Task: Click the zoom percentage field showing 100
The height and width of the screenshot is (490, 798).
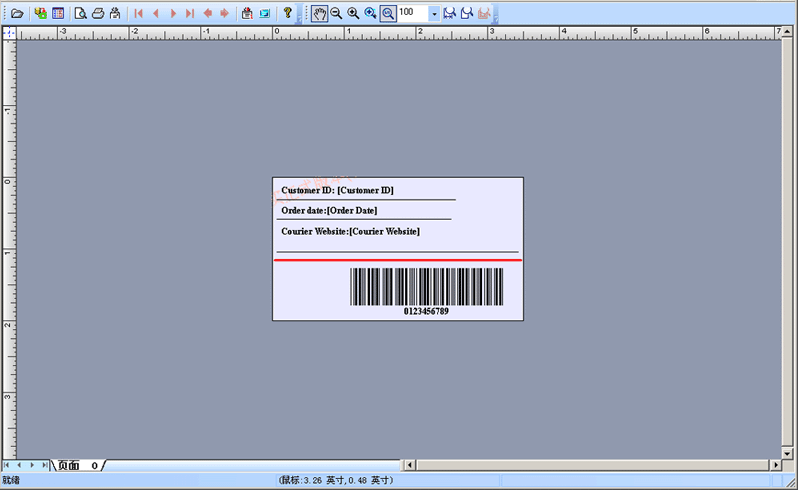Action: [413, 13]
